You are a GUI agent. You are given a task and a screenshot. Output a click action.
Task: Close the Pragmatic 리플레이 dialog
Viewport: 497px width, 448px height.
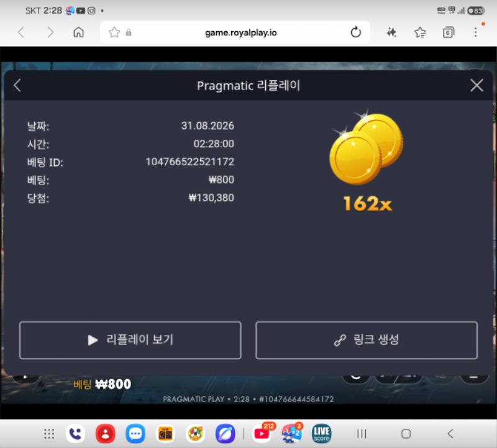476,85
